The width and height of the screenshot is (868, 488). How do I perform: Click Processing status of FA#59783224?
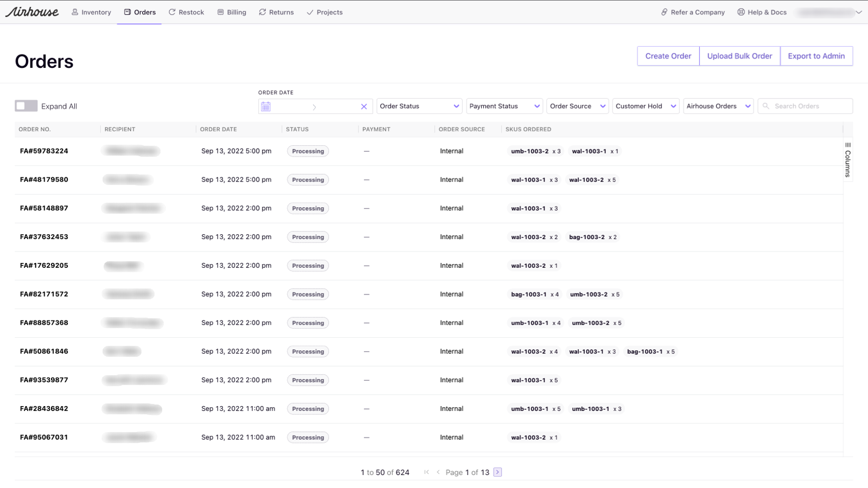click(x=308, y=151)
